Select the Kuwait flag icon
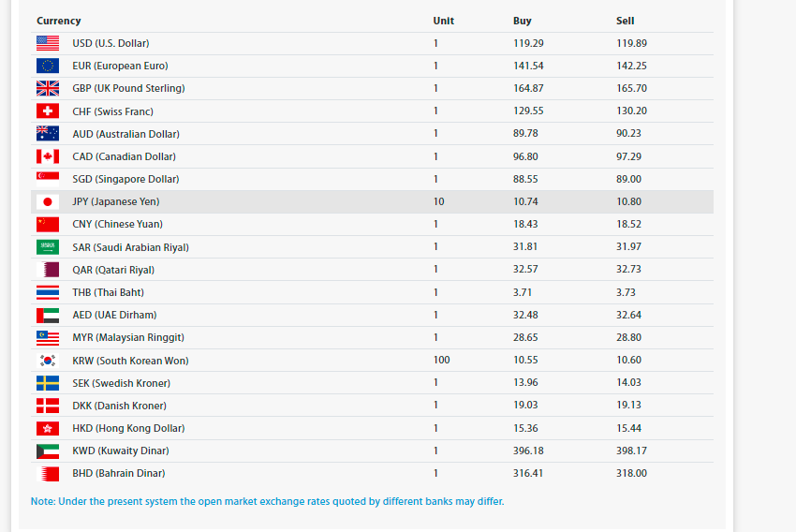This screenshot has height=532, width=796. 48,451
